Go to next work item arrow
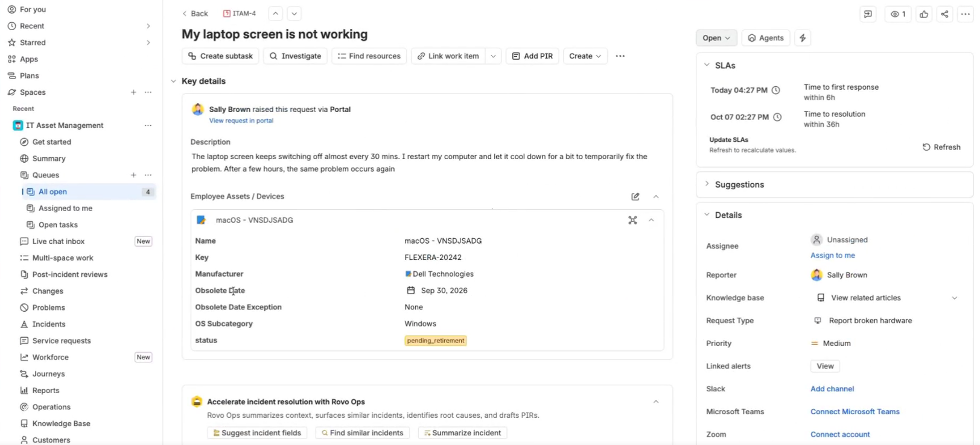This screenshot has width=980, height=445. (x=294, y=13)
